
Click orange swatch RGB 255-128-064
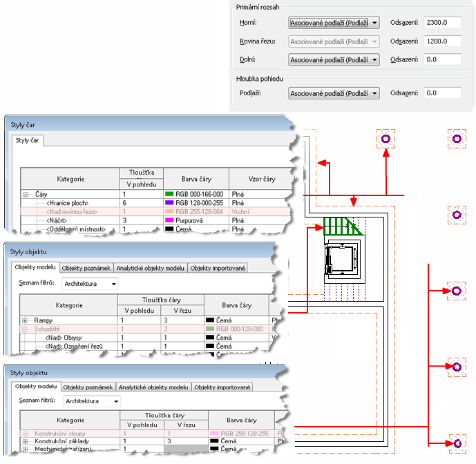(x=169, y=211)
